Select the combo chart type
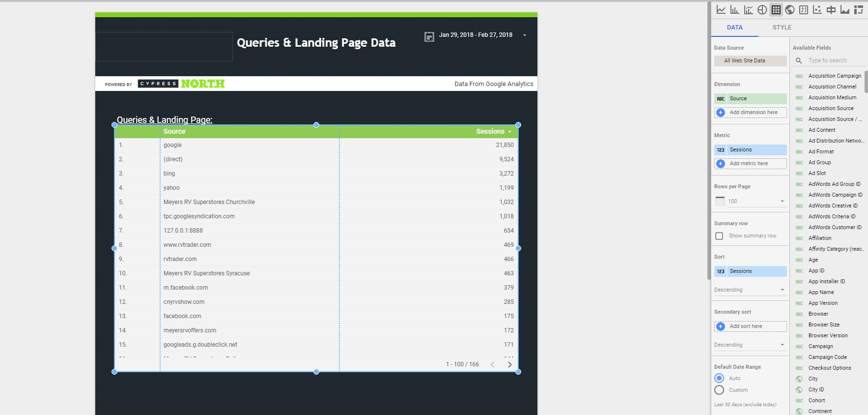 748,9
